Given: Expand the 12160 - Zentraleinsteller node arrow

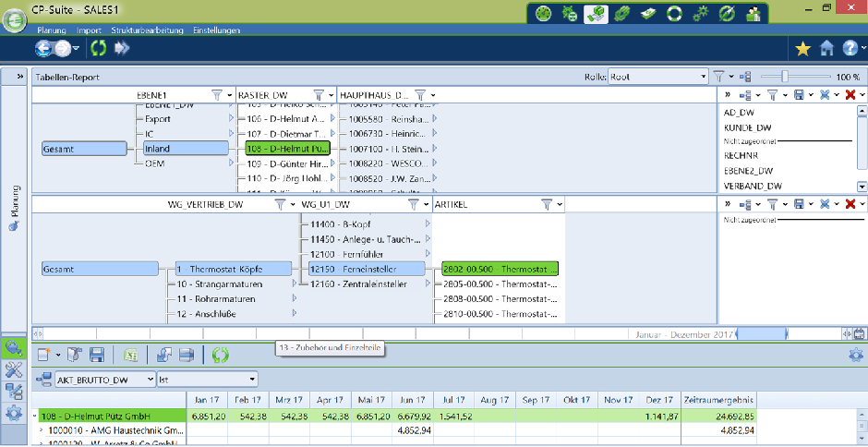Looking at the screenshot, I should click(428, 283).
